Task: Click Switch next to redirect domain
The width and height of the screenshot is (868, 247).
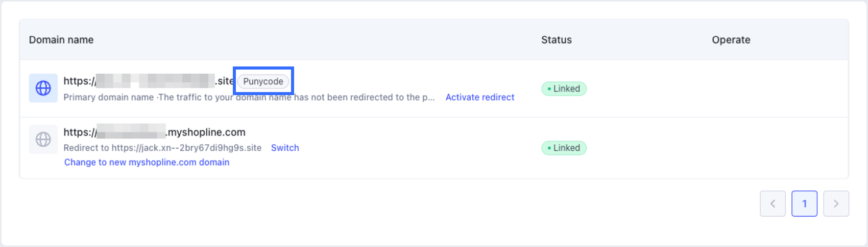Action: (x=285, y=148)
